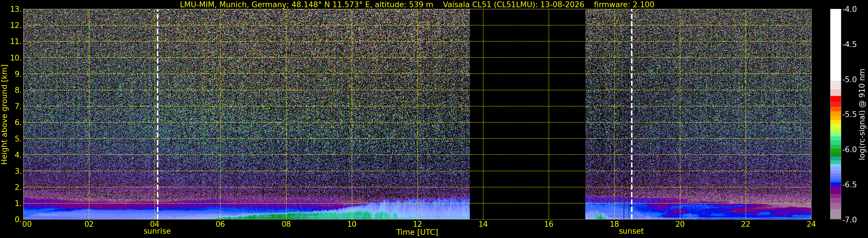
Task: Click the 06 hour tick label
Action: pos(220,224)
